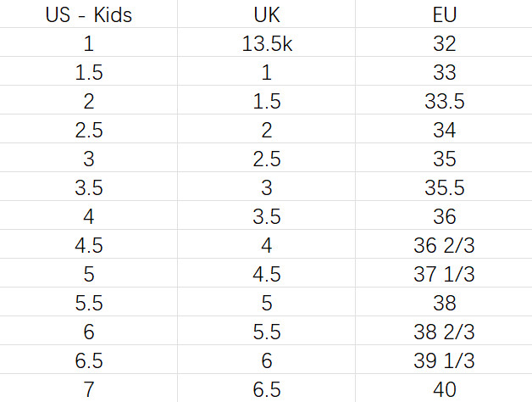Select the UK column header

click(266, 14)
